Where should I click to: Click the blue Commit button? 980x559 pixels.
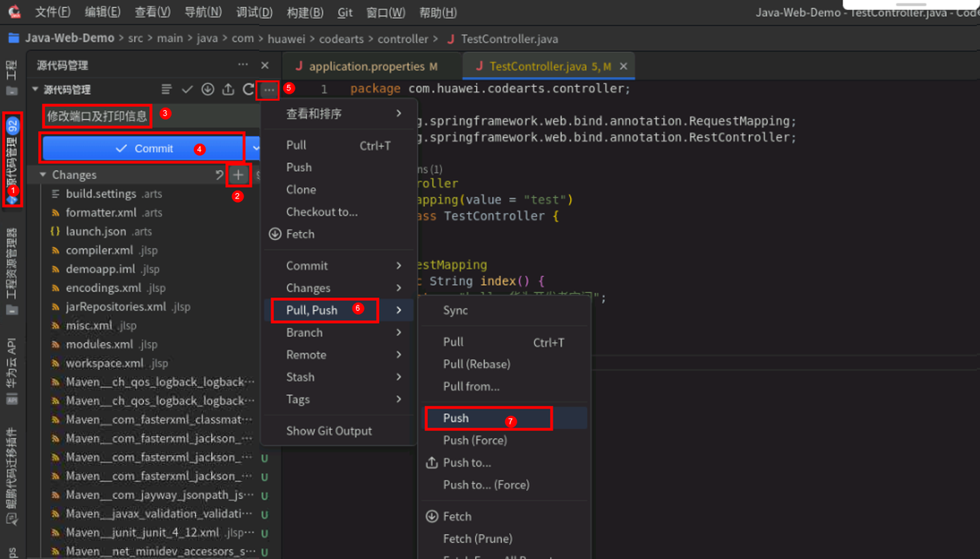point(146,148)
